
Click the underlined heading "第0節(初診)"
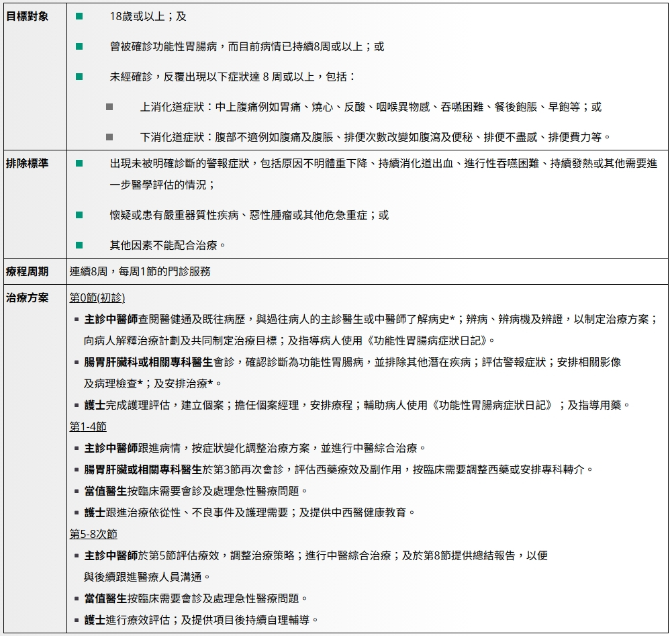click(97, 298)
